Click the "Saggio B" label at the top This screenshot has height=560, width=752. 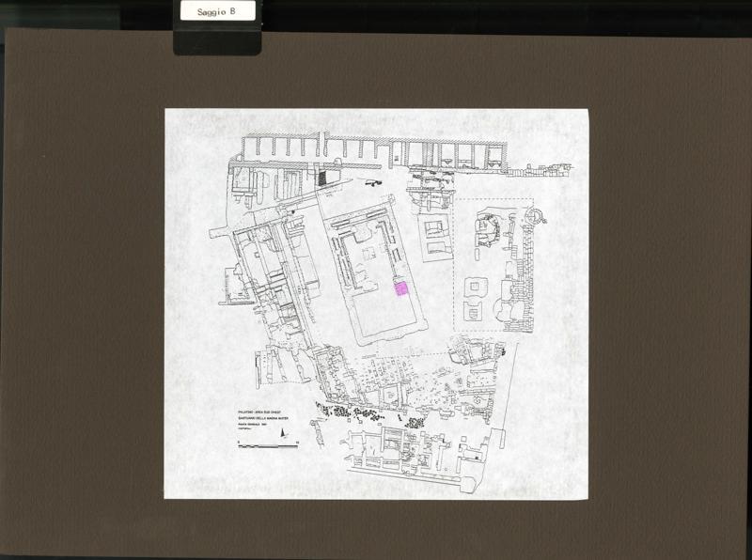point(217,11)
